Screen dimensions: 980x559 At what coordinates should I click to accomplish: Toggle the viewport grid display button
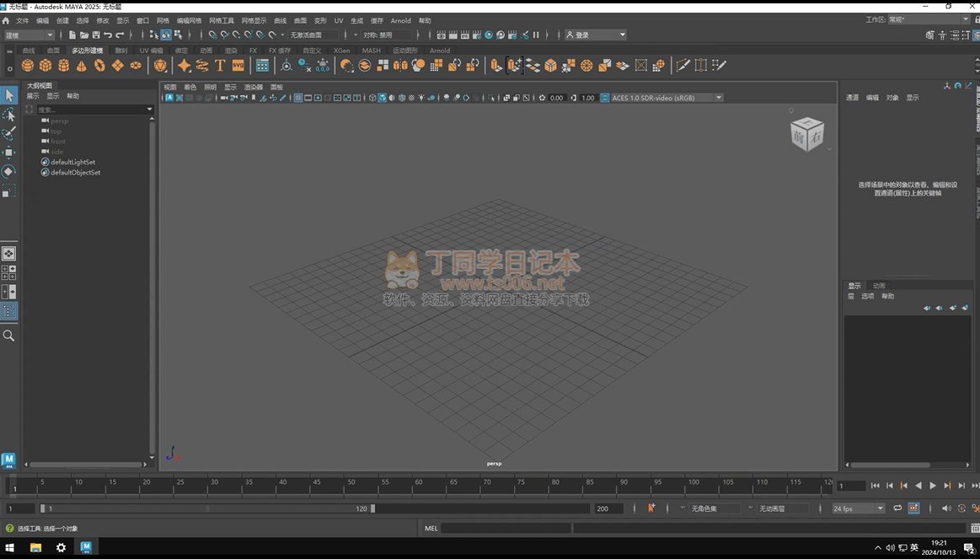pyautogui.click(x=298, y=98)
